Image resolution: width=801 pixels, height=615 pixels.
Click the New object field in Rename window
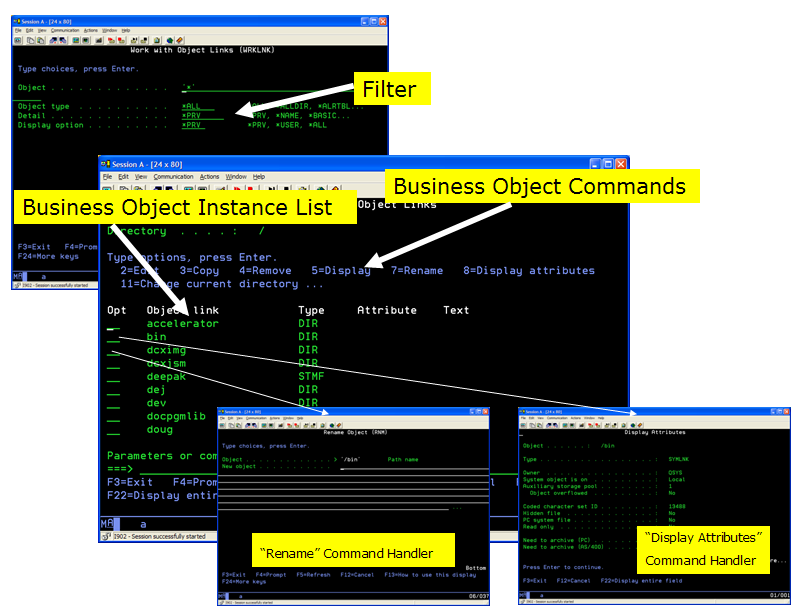(x=414, y=467)
